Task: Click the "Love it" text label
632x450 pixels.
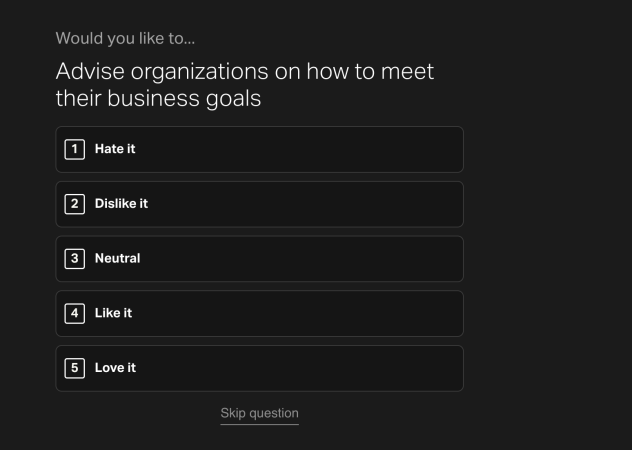Action: click(x=115, y=368)
